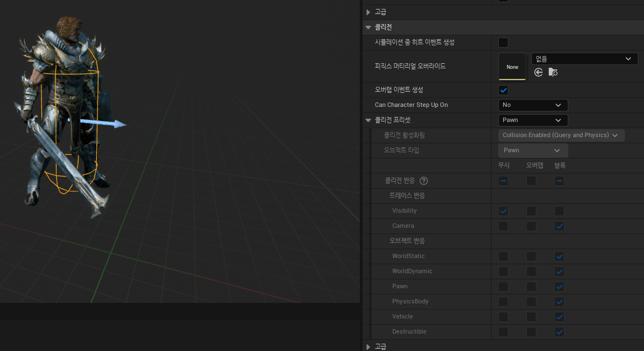Set Vehicle response to 오버랩
644x351 pixels.
point(531,317)
